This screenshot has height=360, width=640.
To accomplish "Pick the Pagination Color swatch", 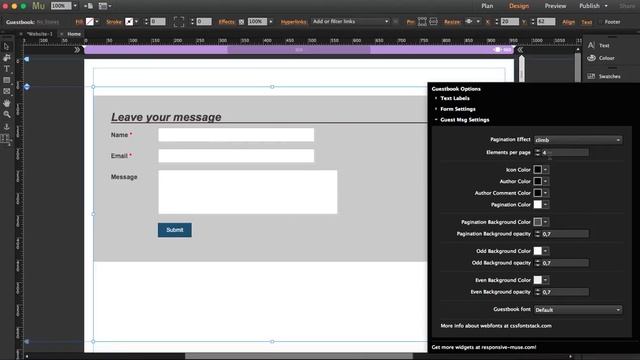I will click(x=538, y=204).
